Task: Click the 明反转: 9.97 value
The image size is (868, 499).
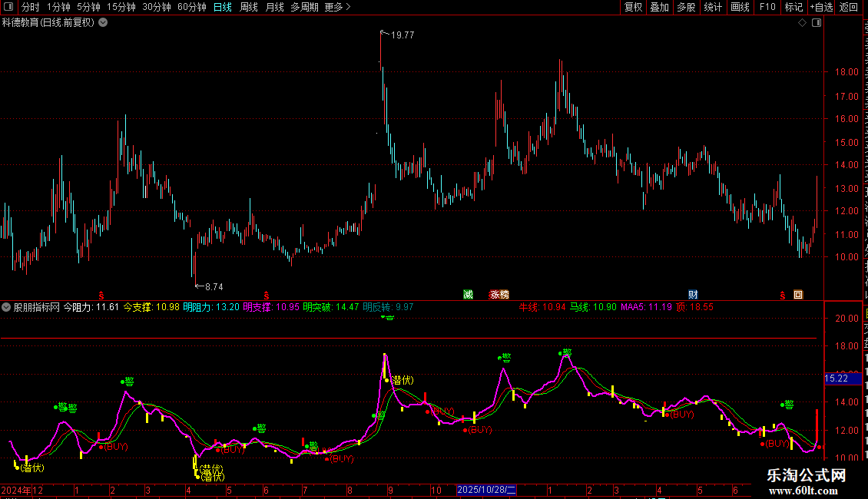Action: point(388,307)
